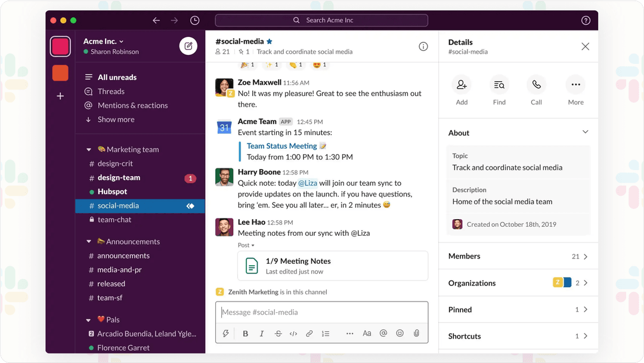Collapse the About section in Details

click(585, 131)
